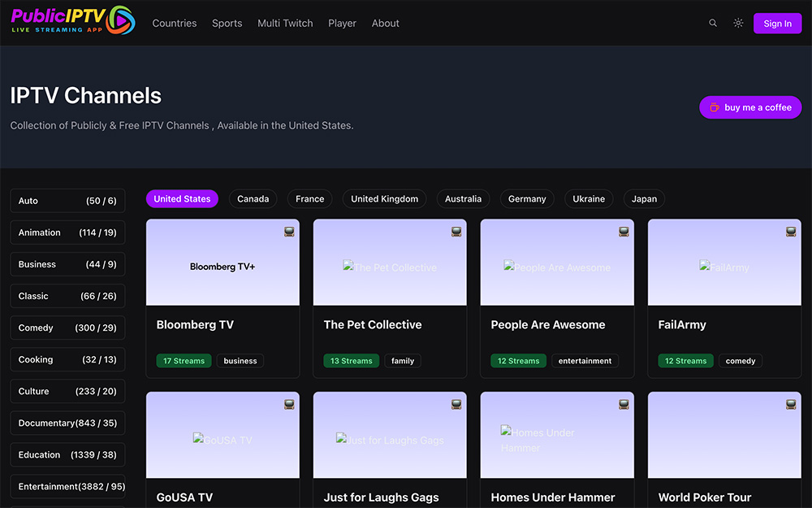This screenshot has height=508, width=812.
Task: Click the FailArmy channel title
Action: pos(682,324)
